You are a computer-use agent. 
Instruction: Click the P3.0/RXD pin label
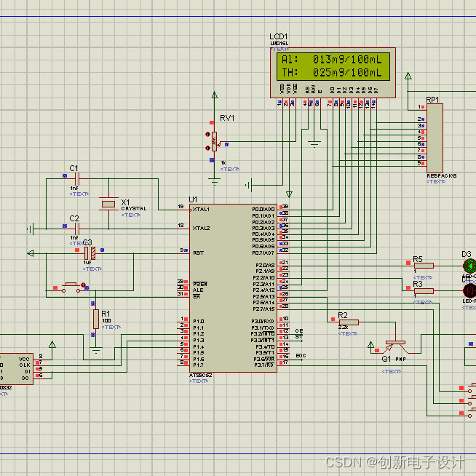(263, 322)
